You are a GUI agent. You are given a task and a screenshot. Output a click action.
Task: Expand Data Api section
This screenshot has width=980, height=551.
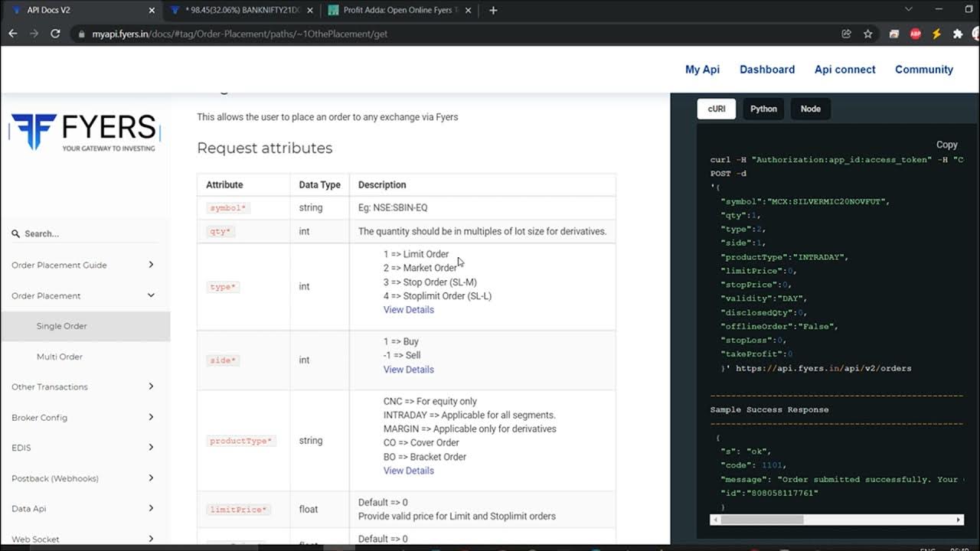tap(85, 508)
